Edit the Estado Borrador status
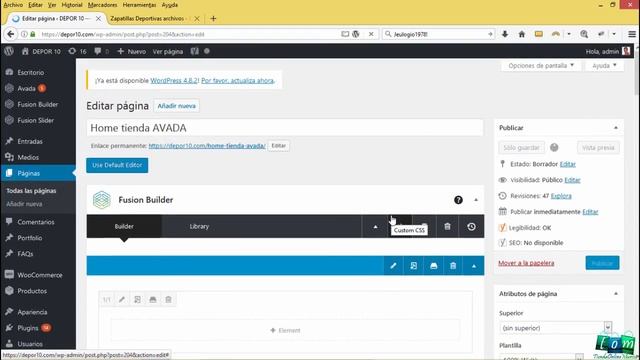 click(x=568, y=164)
